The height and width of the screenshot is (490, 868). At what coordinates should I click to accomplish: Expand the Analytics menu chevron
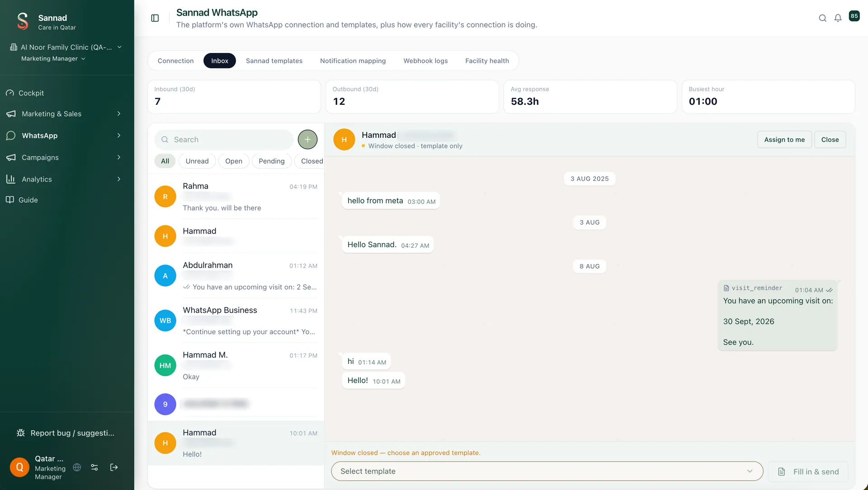click(119, 179)
